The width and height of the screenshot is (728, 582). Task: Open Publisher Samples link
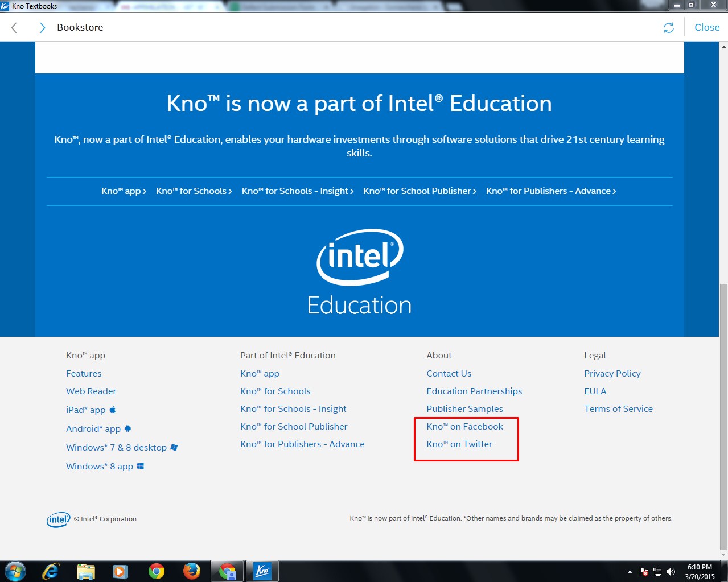[x=465, y=409]
